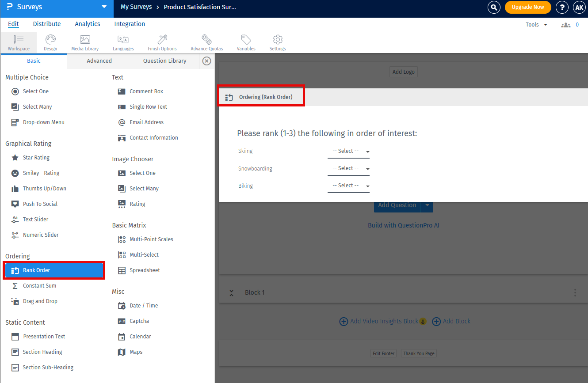Open the collaborators people icon

(x=565, y=25)
